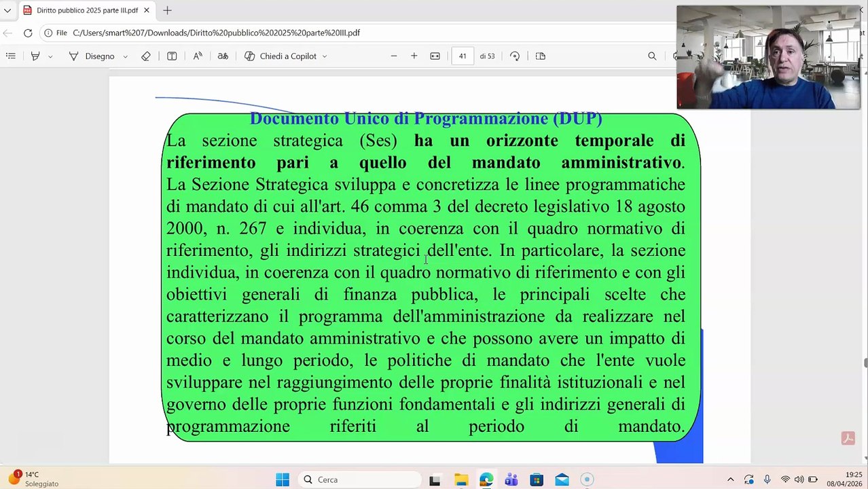
Task: Click the heading 'Documento Unico di Programmazione (DUP)'
Action: 426,119
